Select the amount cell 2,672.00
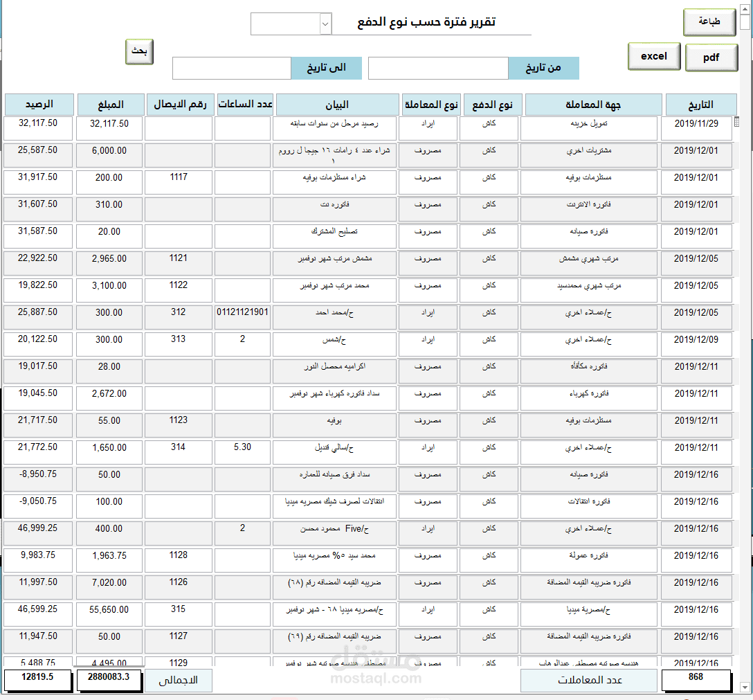 (x=109, y=398)
